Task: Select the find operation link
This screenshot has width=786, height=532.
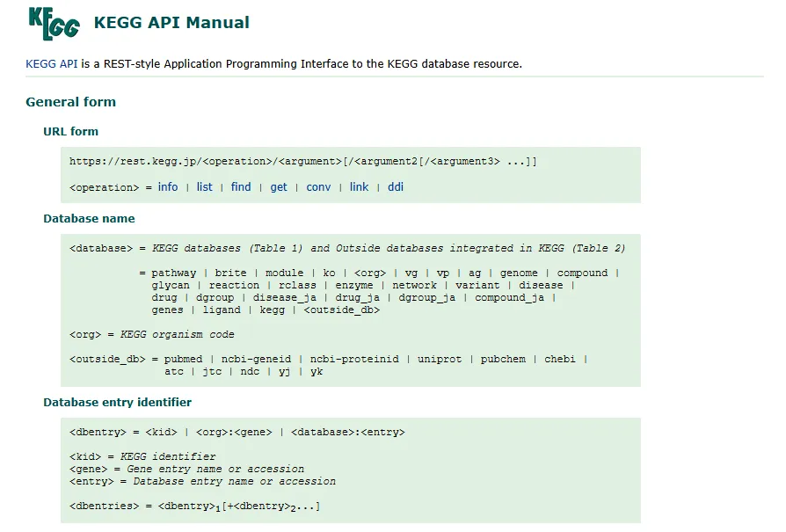Action: (241, 187)
